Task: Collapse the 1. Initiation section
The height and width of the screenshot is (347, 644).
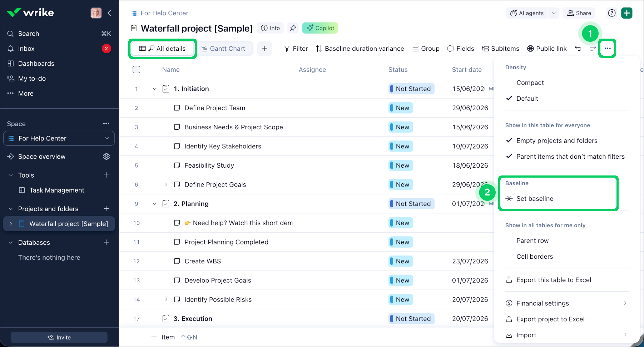Action: click(154, 89)
